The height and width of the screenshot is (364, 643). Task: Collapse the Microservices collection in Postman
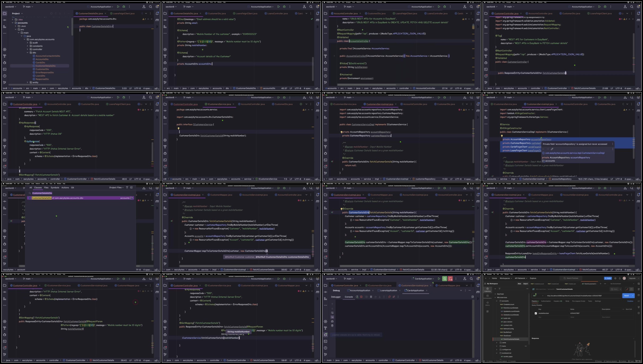pos(495,297)
